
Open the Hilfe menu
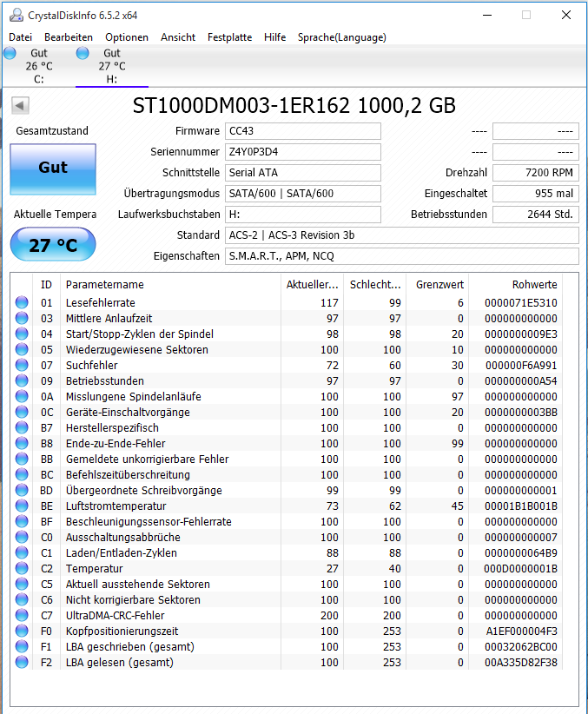274,37
